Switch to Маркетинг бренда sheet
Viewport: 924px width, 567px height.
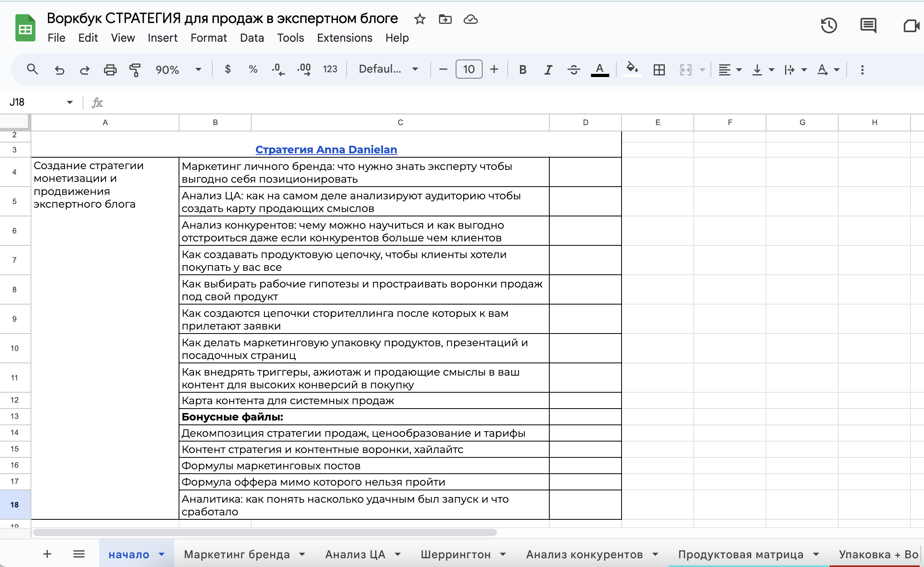pyautogui.click(x=237, y=554)
